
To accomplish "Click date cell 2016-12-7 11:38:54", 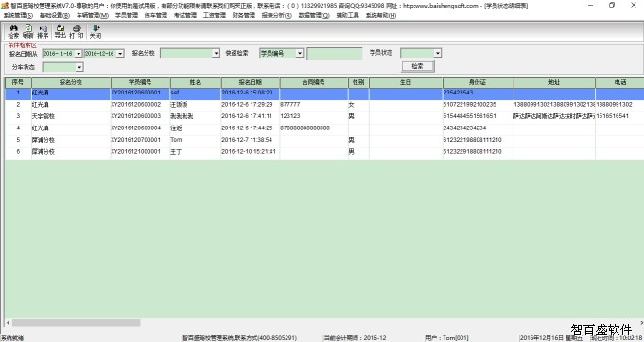I will pos(251,140).
